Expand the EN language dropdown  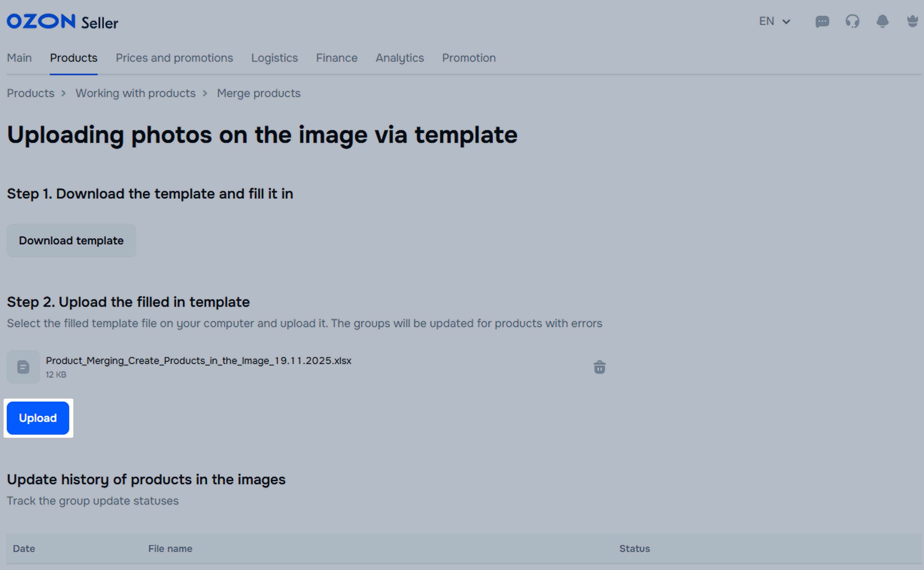774,21
